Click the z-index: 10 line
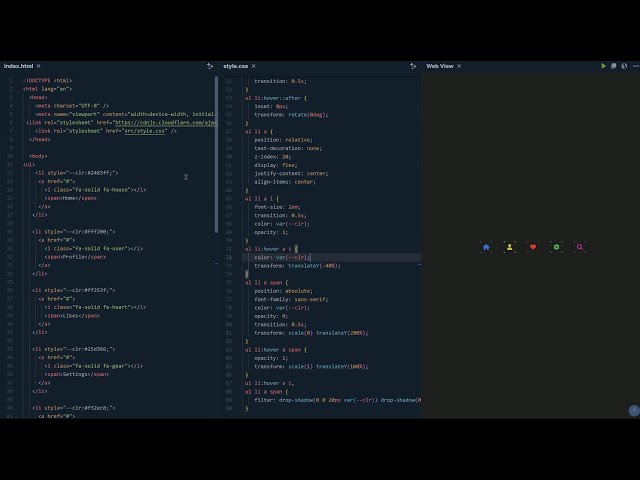This screenshot has width=640, height=480. [x=273, y=157]
